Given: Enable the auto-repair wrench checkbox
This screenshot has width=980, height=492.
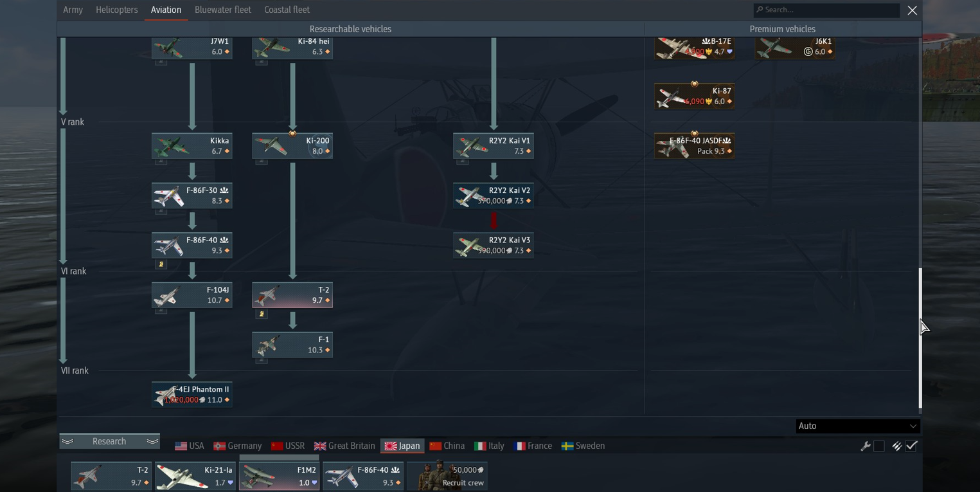Looking at the screenshot, I should [x=879, y=446].
